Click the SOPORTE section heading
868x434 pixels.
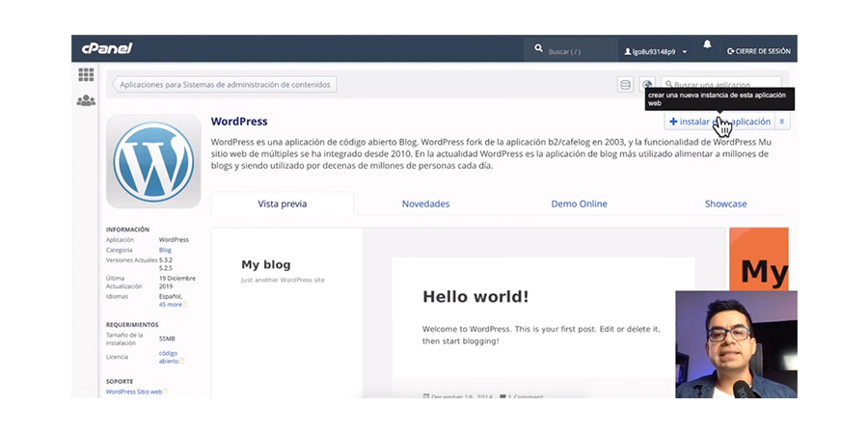[x=119, y=381]
